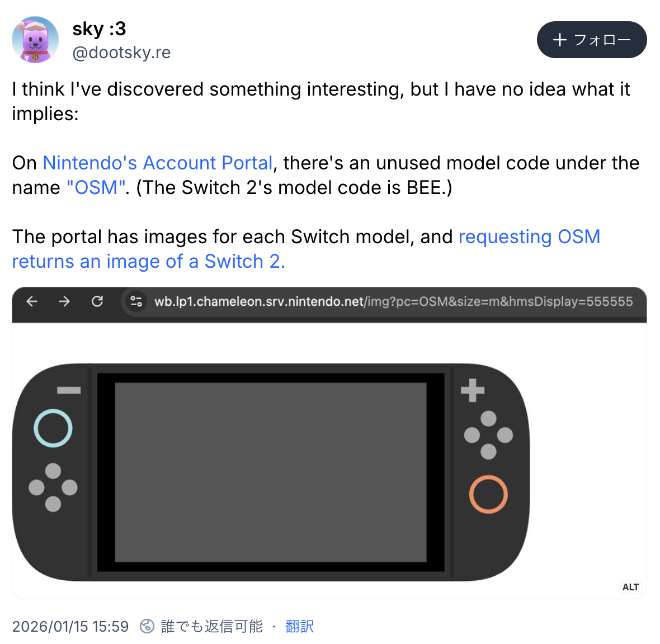Click the @dootsky.re handle

tap(121, 53)
